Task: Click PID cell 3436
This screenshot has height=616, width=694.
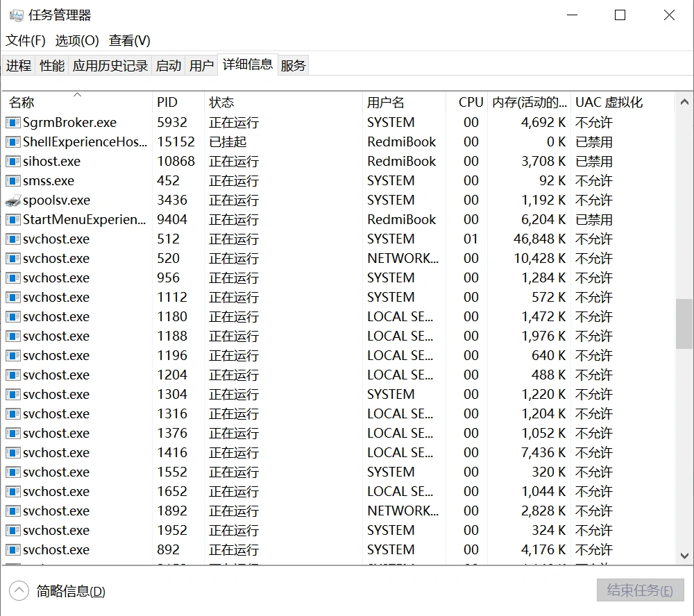Action: 172,200
